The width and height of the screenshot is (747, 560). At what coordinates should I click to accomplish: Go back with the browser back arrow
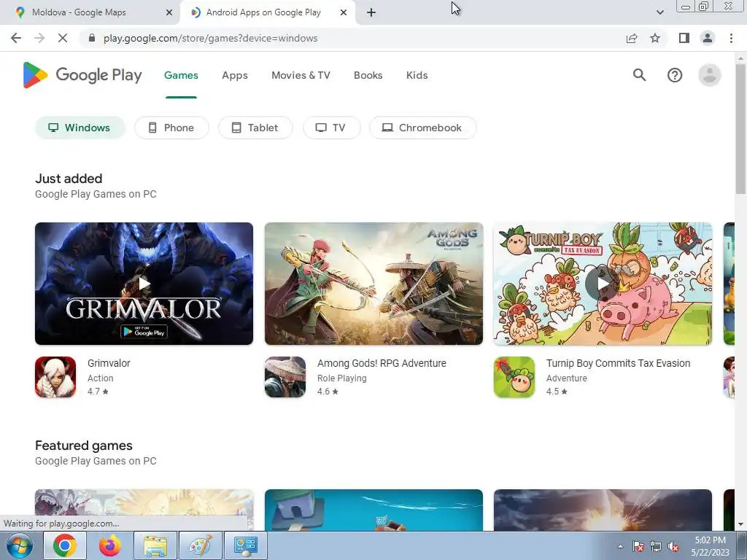pyautogui.click(x=16, y=38)
